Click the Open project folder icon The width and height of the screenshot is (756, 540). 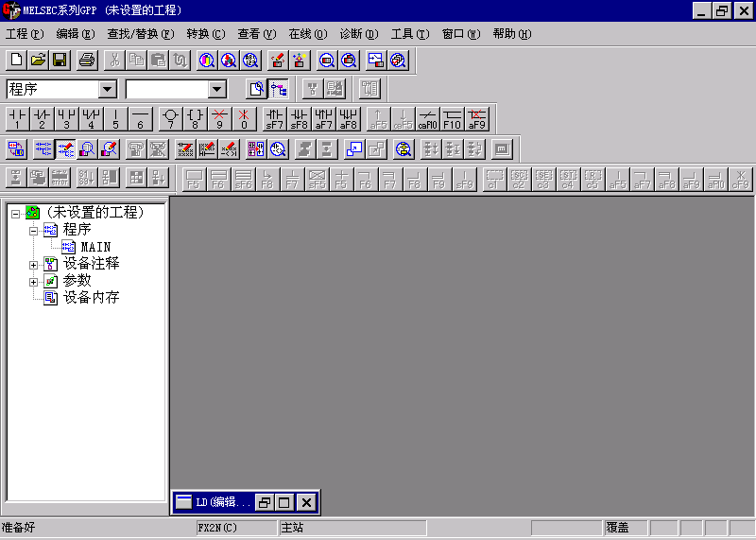[x=38, y=61]
